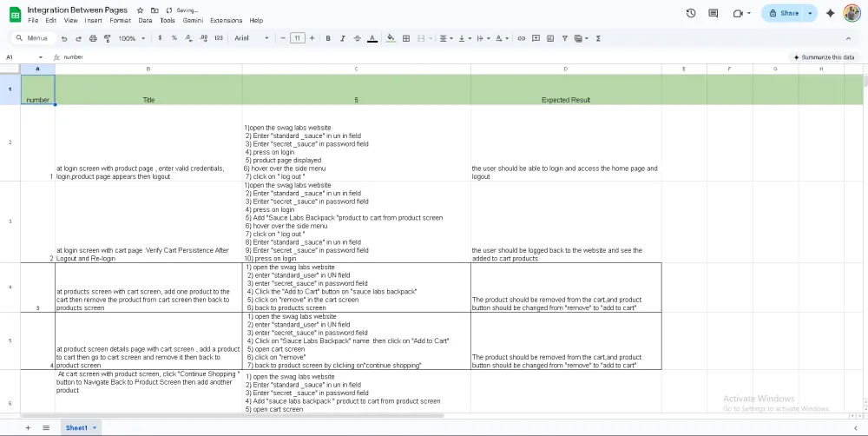
Task: Open the Gemini menu
Action: click(193, 21)
